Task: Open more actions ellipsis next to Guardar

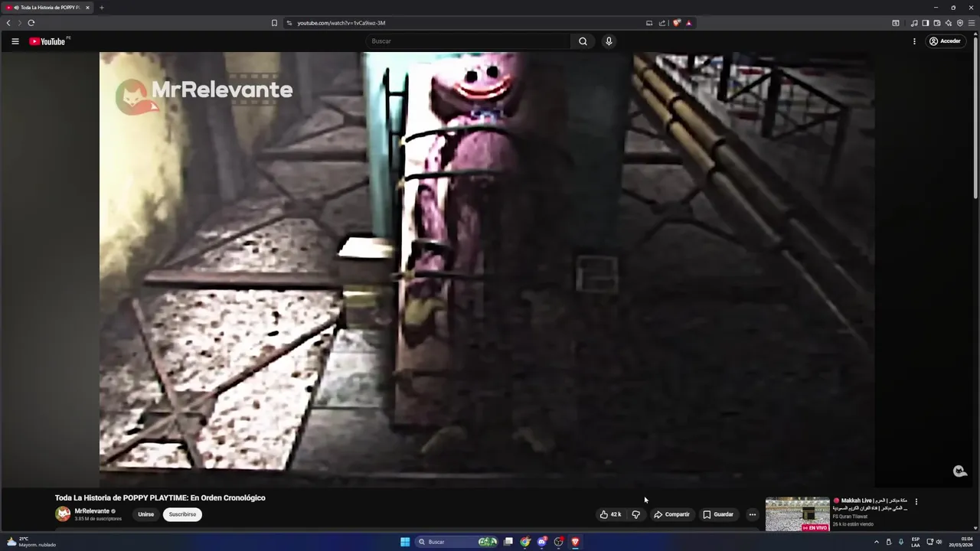Action: [752, 514]
